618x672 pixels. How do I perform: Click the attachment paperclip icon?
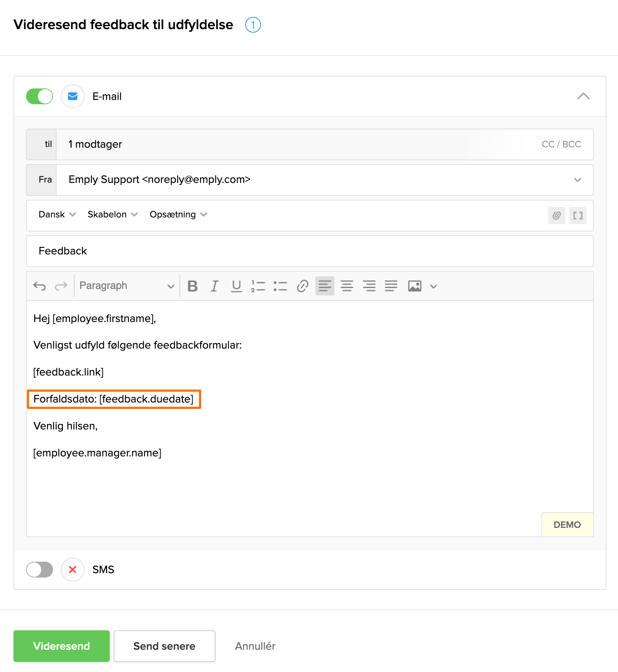tap(556, 216)
